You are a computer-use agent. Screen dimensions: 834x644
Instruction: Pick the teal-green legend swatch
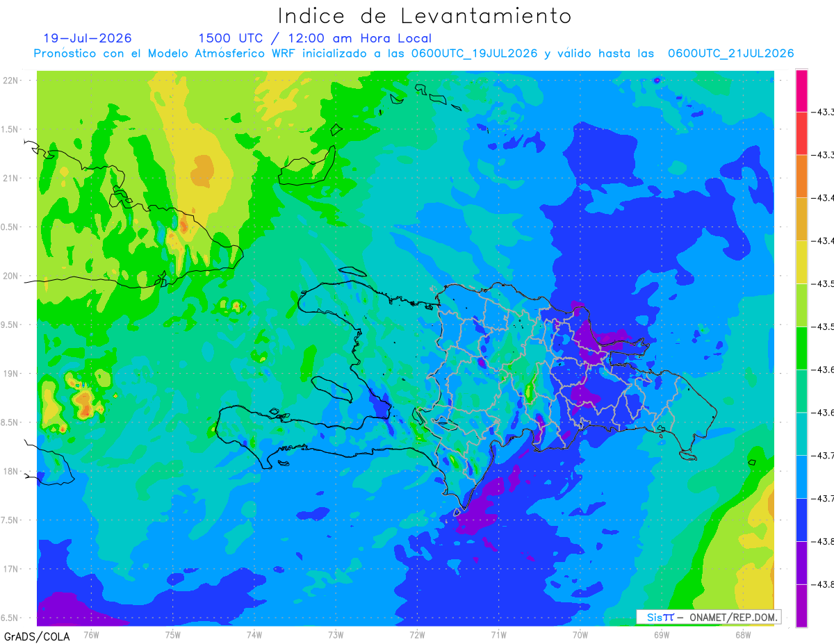click(801, 391)
